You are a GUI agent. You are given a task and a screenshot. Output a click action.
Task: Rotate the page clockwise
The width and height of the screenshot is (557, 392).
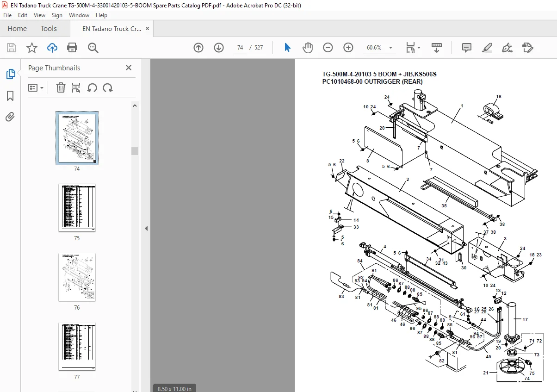tap(108, 87)
